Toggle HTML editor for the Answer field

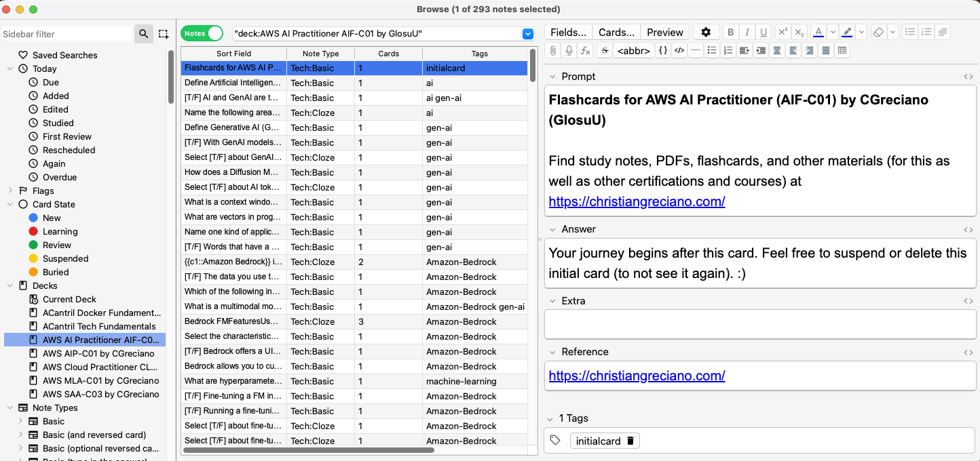tap(968, 230)
